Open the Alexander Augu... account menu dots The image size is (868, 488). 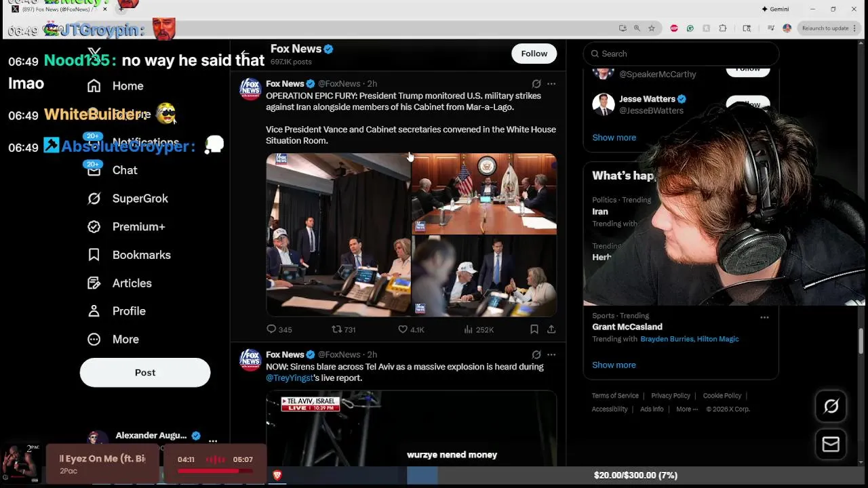tap(213, 441)
